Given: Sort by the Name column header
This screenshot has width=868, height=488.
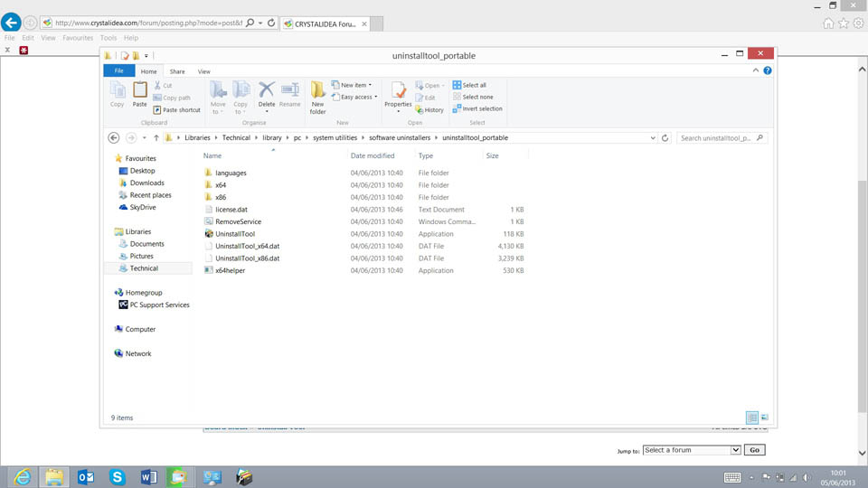Looking at the screenshot, I should pos(212,156).
